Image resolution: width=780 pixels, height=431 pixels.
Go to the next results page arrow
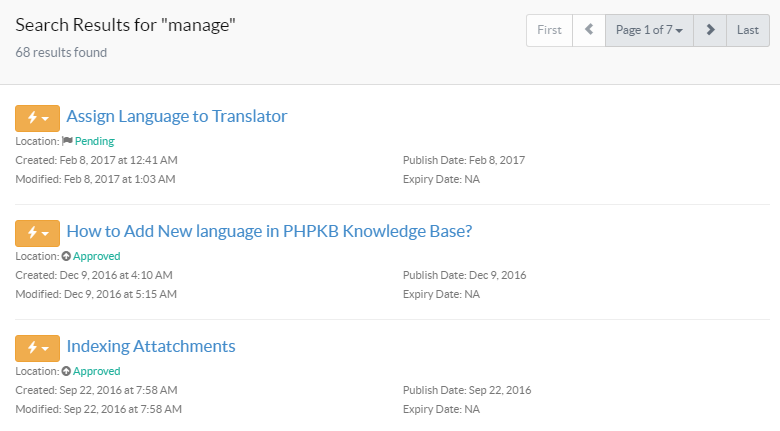coord(710,30)
